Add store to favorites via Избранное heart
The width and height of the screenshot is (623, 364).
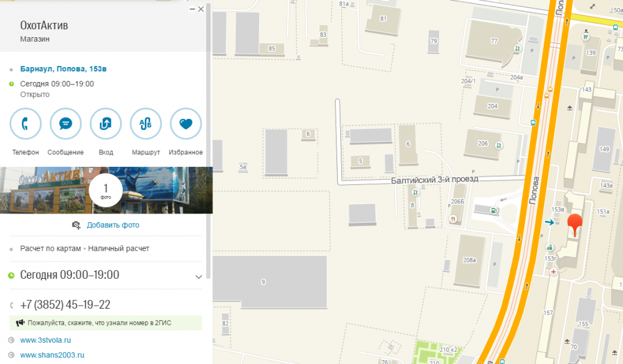point(186,124)
